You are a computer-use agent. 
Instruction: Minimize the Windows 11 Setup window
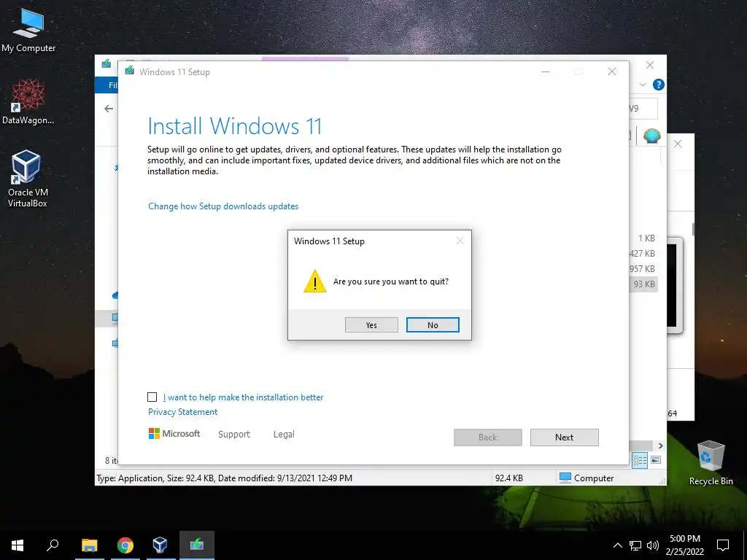546,72
